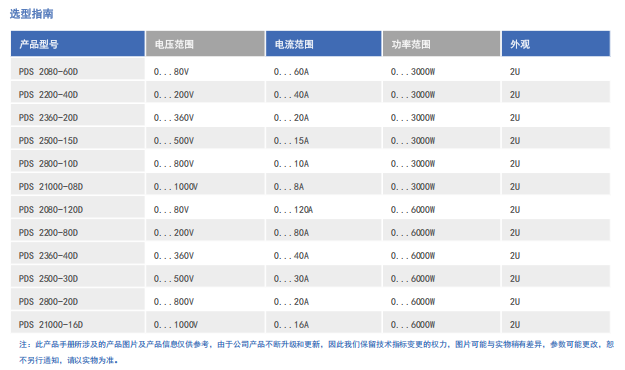The image size is (625, 370).
Task: Click the 电流范围 column header
Action: coord(323,43)
